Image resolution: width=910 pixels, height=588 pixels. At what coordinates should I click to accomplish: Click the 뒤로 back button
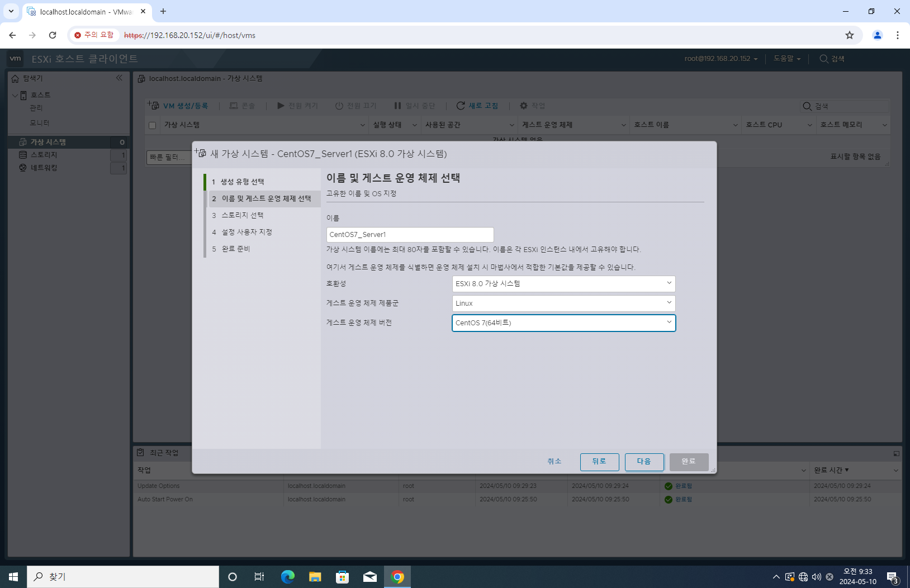[599, 462]
